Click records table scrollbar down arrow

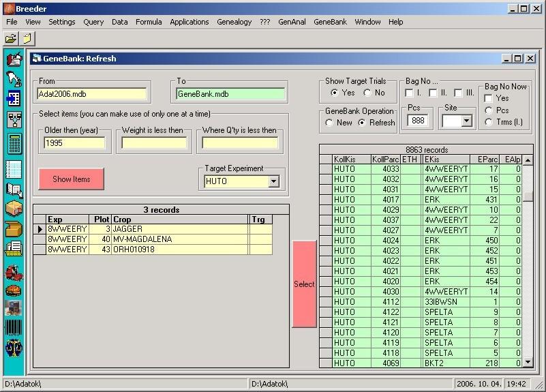coord(528,362)
